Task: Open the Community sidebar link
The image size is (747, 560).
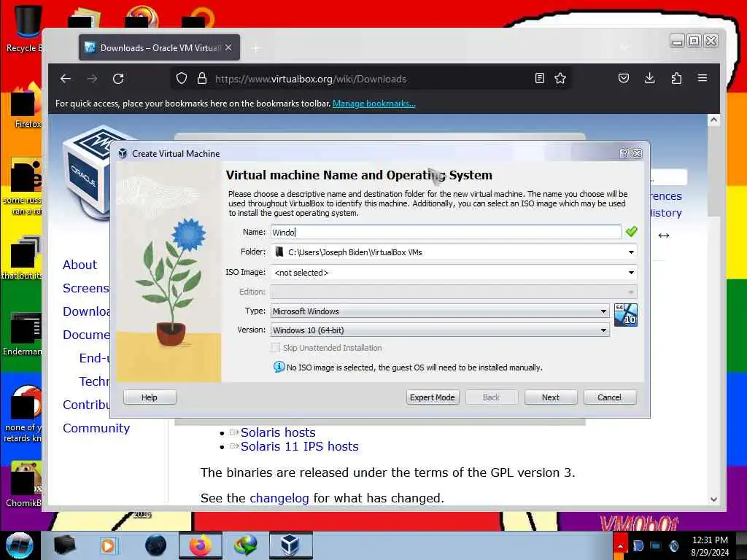Action: click(96, 428)
